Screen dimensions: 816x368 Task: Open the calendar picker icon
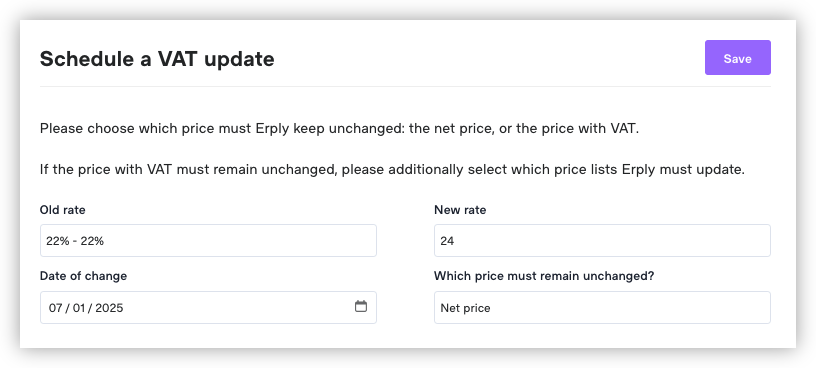click(361, 307)
